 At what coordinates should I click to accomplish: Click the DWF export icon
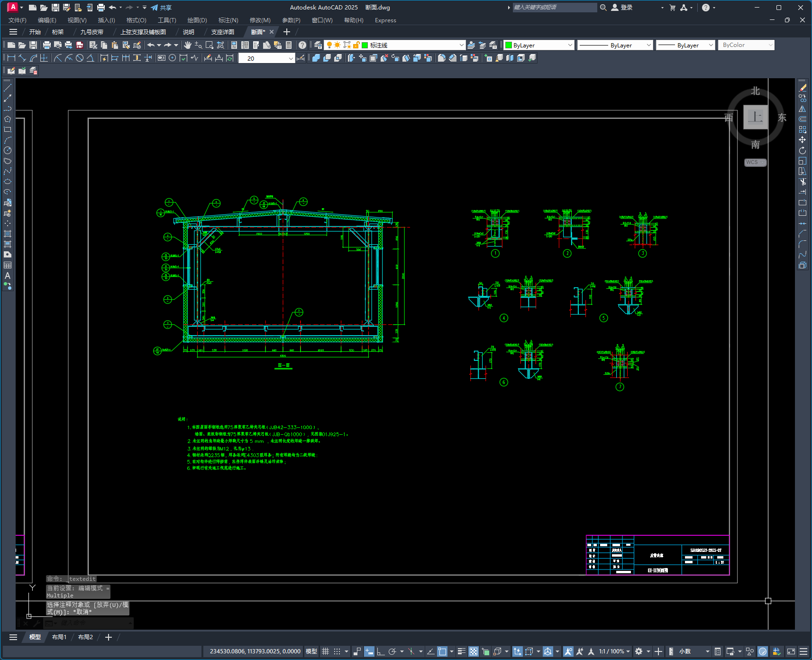coord(80,45)
